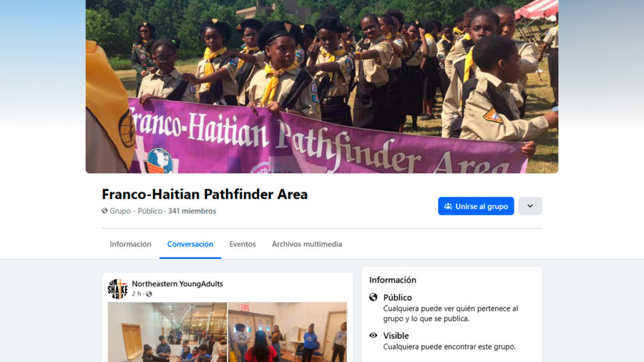Open the Eventos tab
The width and height of the screenshot is (644, 362).
242,244
